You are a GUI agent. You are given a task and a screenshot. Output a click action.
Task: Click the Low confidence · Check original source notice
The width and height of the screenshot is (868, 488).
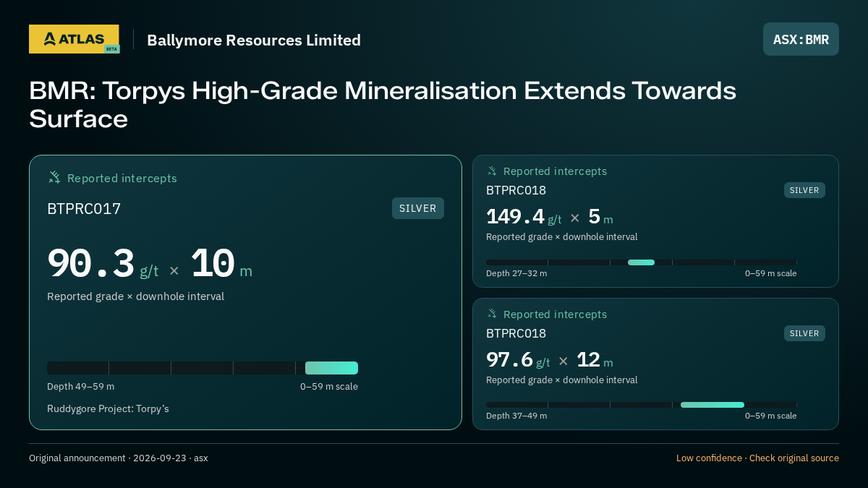(757, 458)
